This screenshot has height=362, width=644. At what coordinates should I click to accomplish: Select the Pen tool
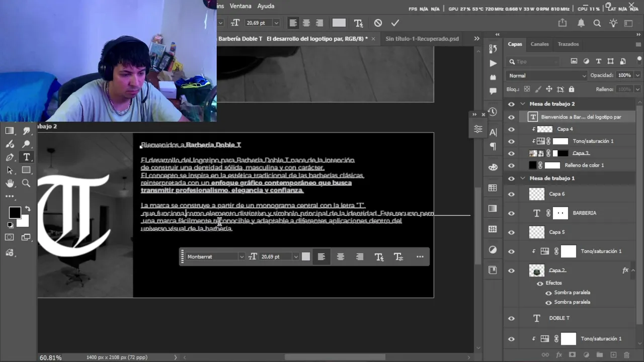pos(10,157)
